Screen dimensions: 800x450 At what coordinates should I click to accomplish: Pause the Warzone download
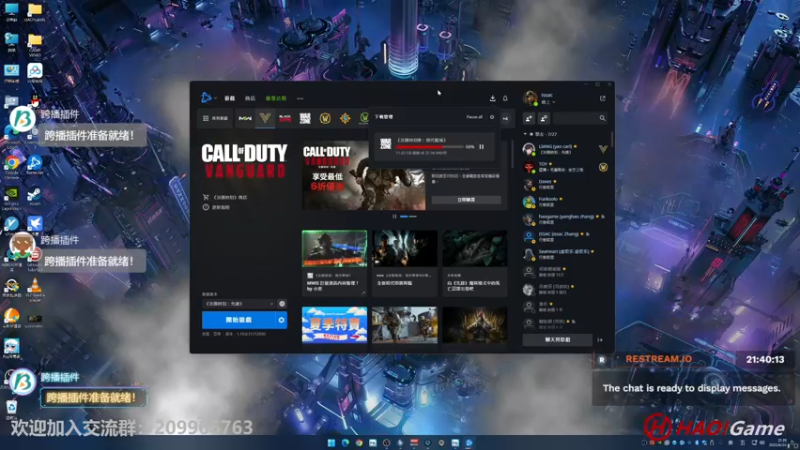481,147
